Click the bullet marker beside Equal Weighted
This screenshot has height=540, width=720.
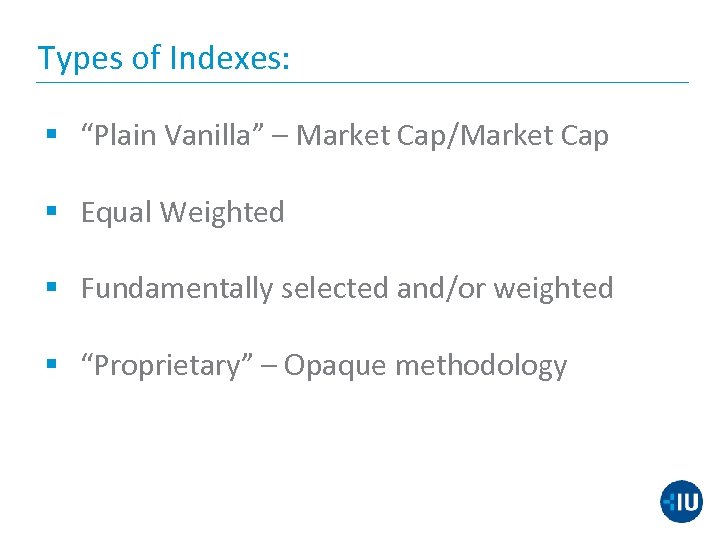pos(52,213)
